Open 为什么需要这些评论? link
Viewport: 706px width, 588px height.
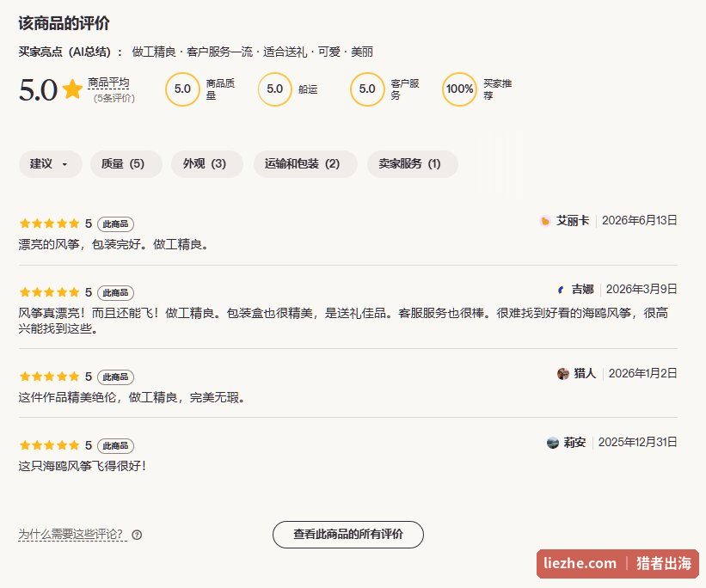click(x=72, y=535)
